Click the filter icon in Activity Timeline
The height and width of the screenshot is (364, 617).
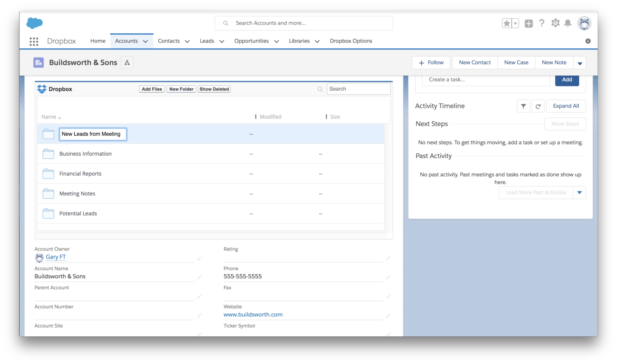(523, 105)
